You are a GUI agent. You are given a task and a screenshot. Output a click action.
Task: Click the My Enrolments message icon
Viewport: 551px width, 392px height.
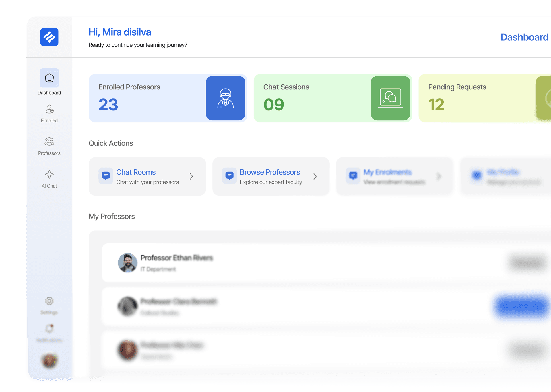(x=353, y=176)
